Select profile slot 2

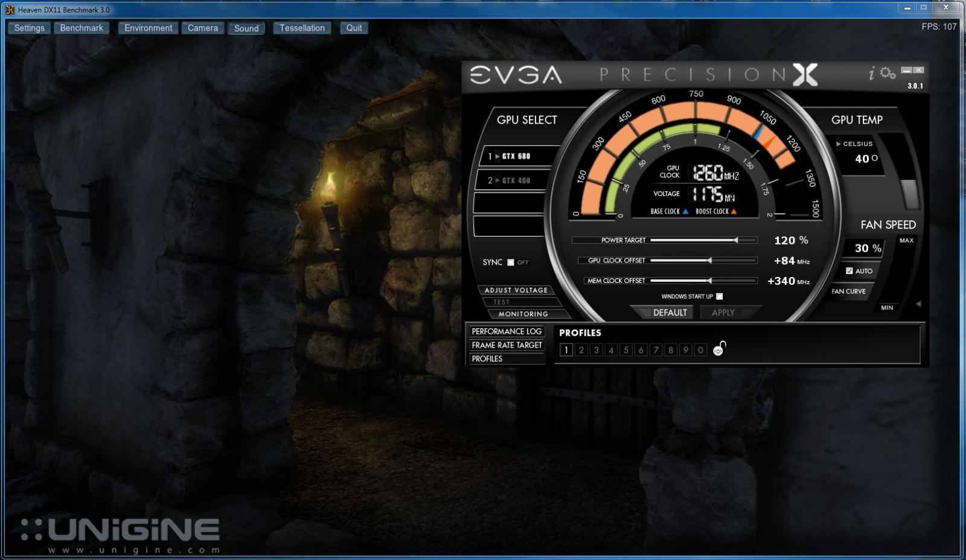(x=581, y=350)
